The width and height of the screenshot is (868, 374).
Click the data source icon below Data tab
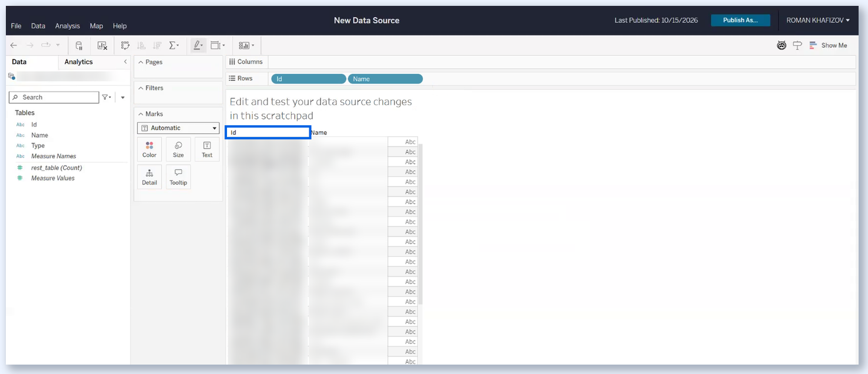click(x=11, y=76)
